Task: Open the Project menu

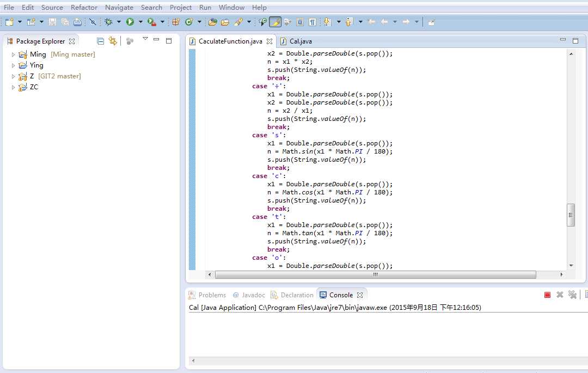Action: coord(180,7)
